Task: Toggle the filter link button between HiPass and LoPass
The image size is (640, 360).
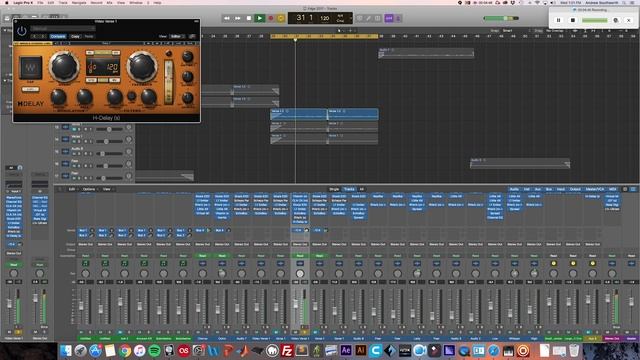Action: click(131, 96)
